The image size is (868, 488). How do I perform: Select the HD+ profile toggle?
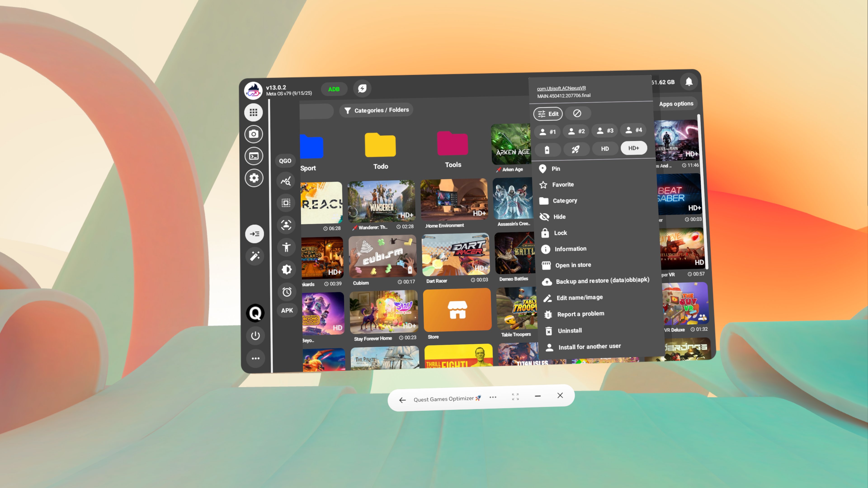click(x=633, y=148)
